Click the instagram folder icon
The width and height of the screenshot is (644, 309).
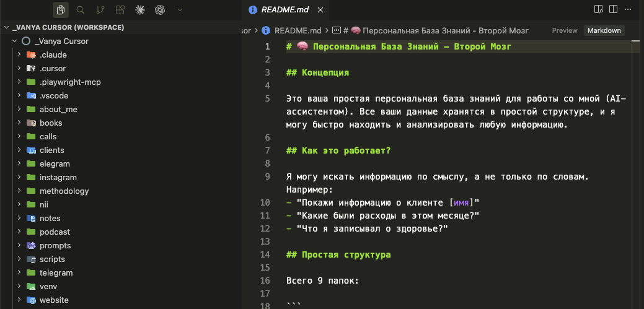point(31,177)
